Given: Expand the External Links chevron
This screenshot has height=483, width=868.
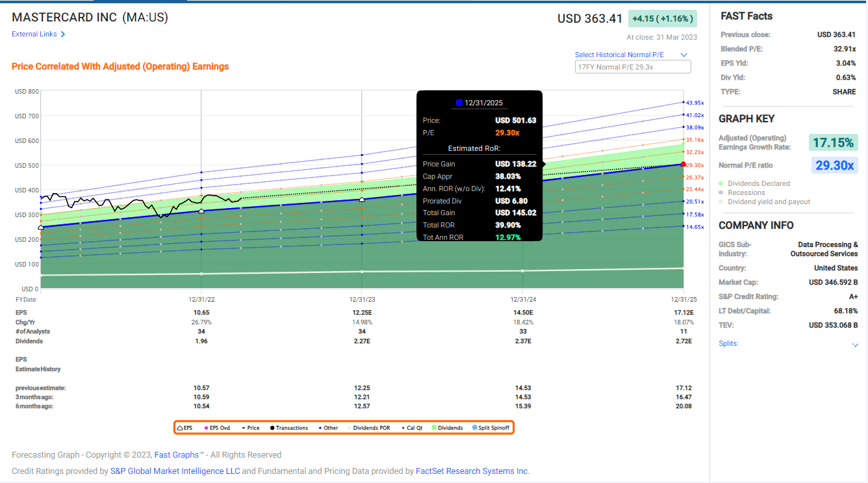Looking at the screenshot, I should coord(64,34).
